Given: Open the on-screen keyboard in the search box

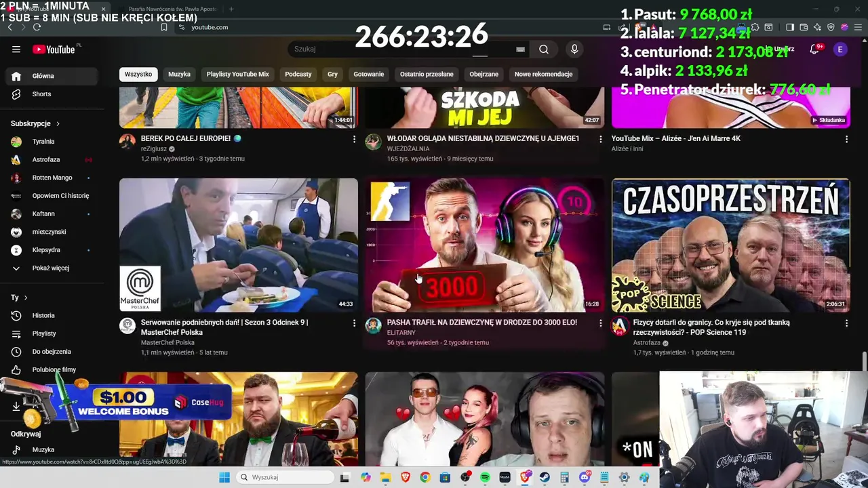Looking at the screenshot, I should pos(520,49).
